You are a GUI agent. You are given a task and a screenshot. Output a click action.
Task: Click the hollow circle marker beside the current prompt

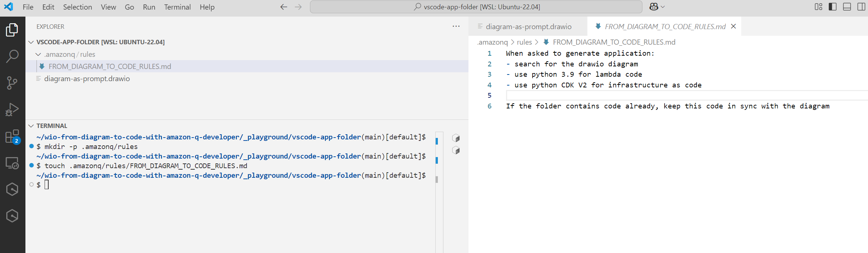(x=32, y=184)
